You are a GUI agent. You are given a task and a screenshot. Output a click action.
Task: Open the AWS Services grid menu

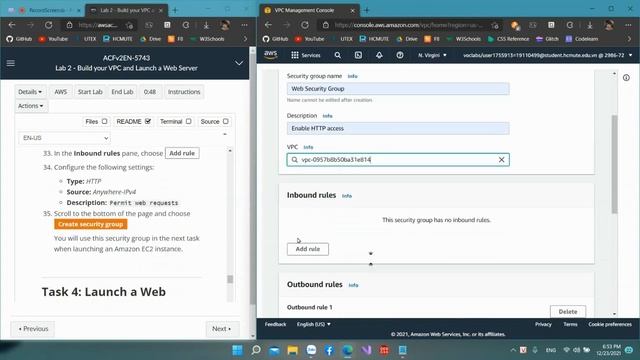305,55
